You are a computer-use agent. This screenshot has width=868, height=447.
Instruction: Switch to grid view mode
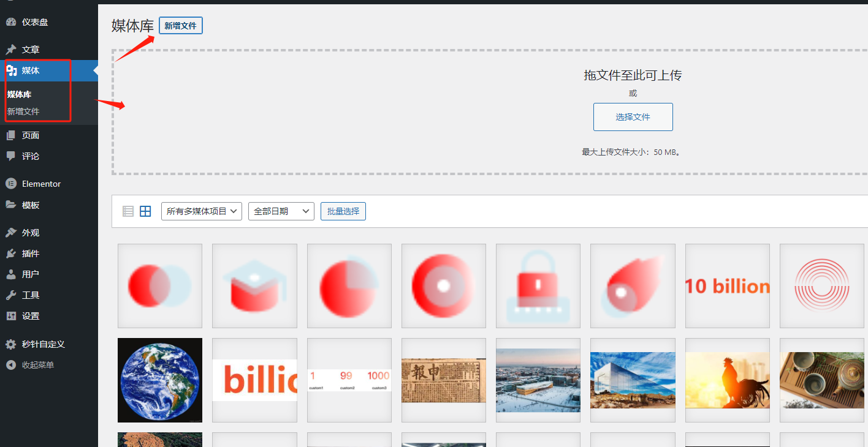tap(145, 211)
